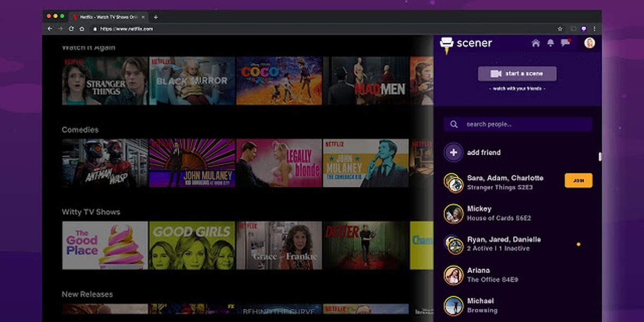Open Scener notifications bell
This screenshot has width=644, height=322.
click(x=550, y=43)
